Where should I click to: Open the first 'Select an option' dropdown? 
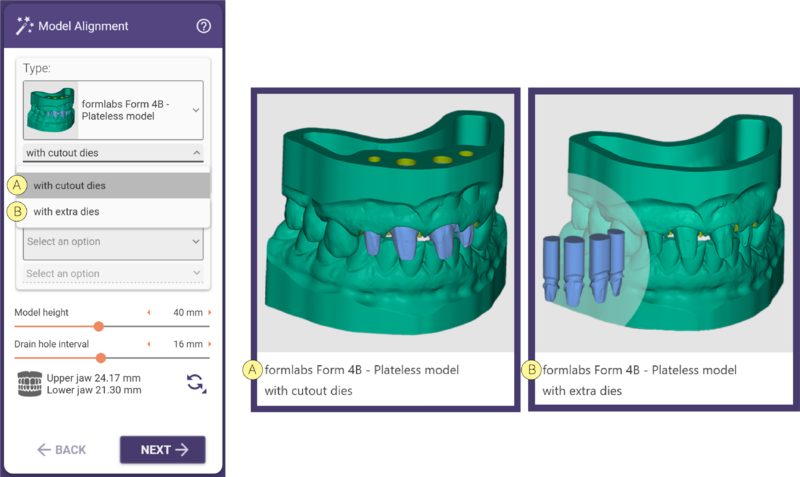coord(113,242)
